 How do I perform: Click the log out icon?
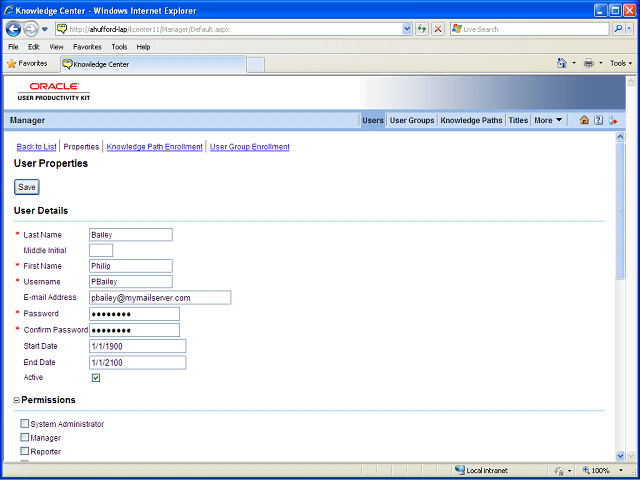pos(613,120)
